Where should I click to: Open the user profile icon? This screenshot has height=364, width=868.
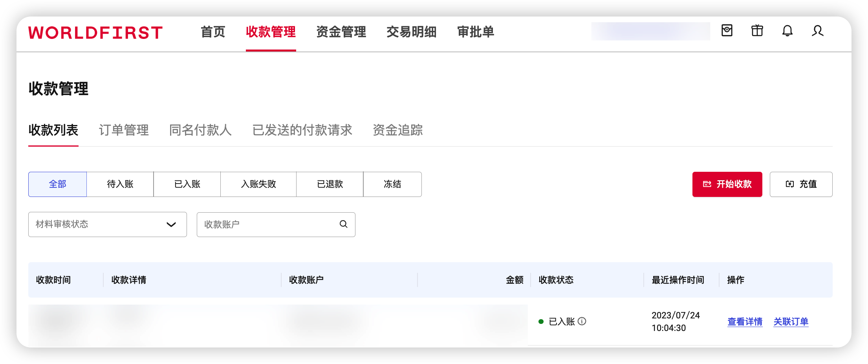click(x=818, y=31)
